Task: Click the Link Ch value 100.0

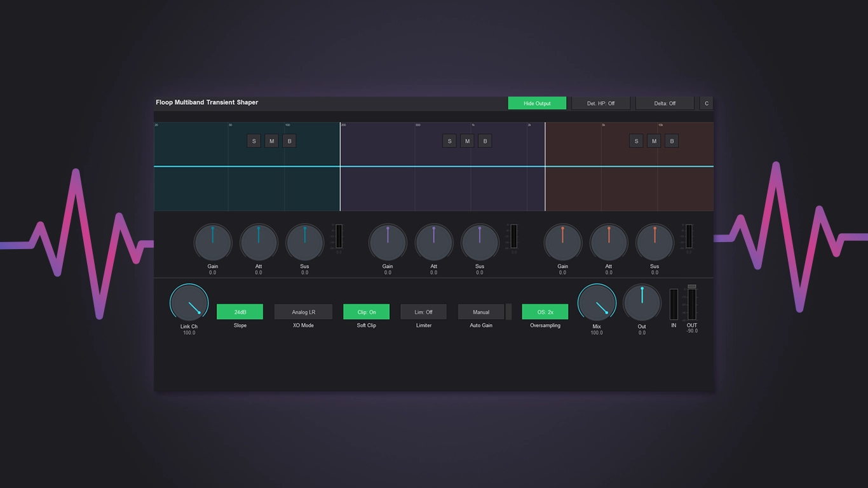Action: click(189, 333)
